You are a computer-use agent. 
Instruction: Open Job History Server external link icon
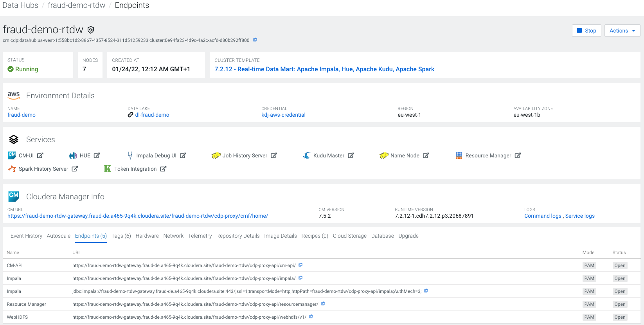pyautogui.click(x=274, y=155)
